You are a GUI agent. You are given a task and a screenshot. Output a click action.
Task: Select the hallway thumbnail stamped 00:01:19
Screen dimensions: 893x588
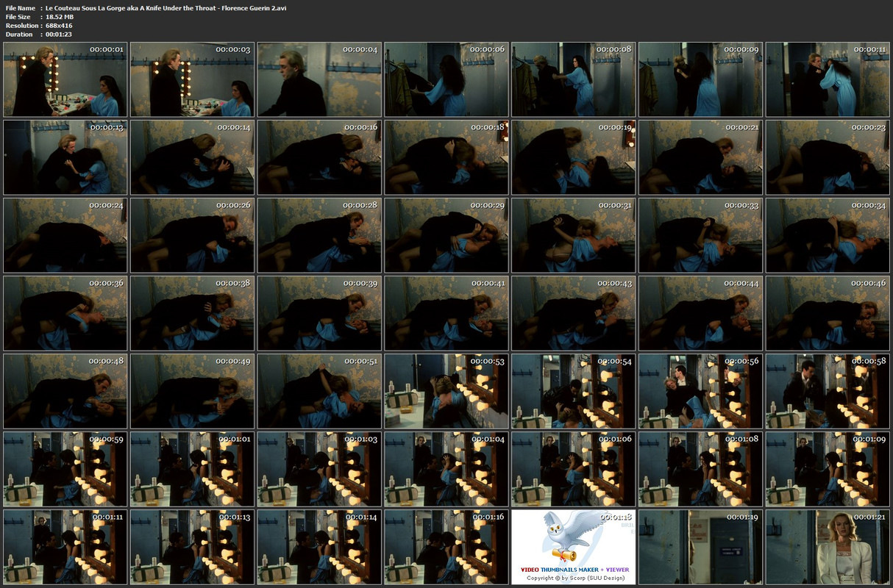pos(700,547)
